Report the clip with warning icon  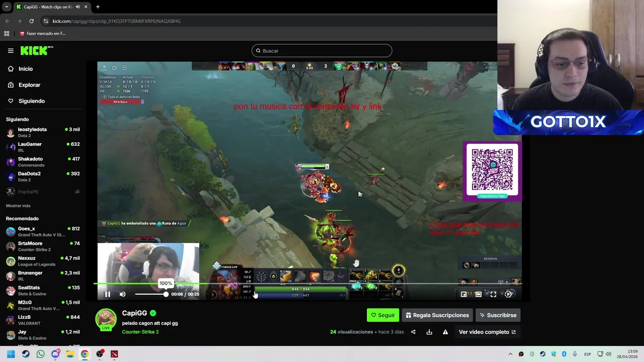click(445, 332)
